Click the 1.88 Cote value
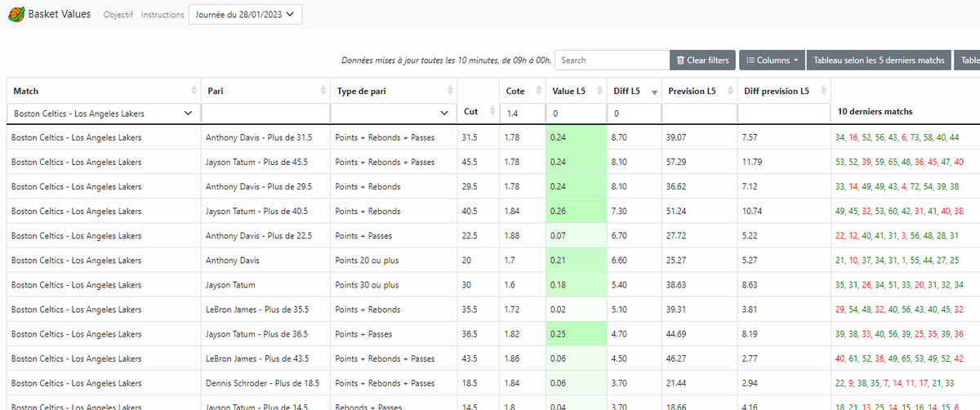The image size is (980, 410). point(513,235)
